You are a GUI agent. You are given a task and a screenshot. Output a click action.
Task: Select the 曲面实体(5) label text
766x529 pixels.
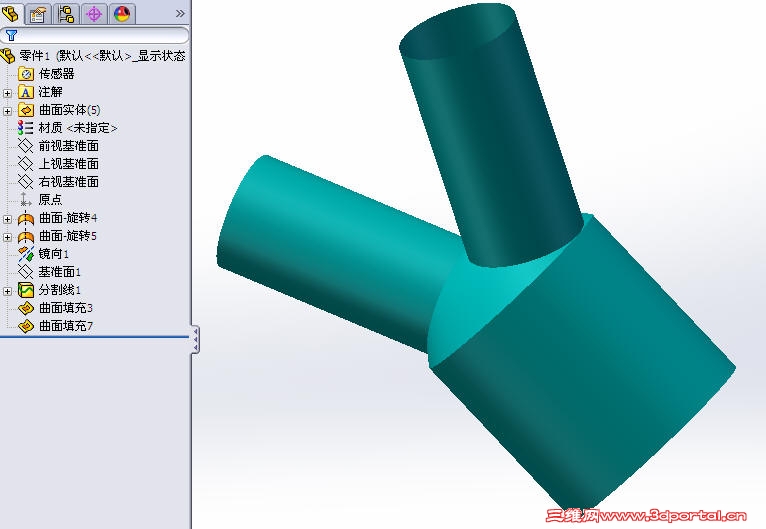69,110
